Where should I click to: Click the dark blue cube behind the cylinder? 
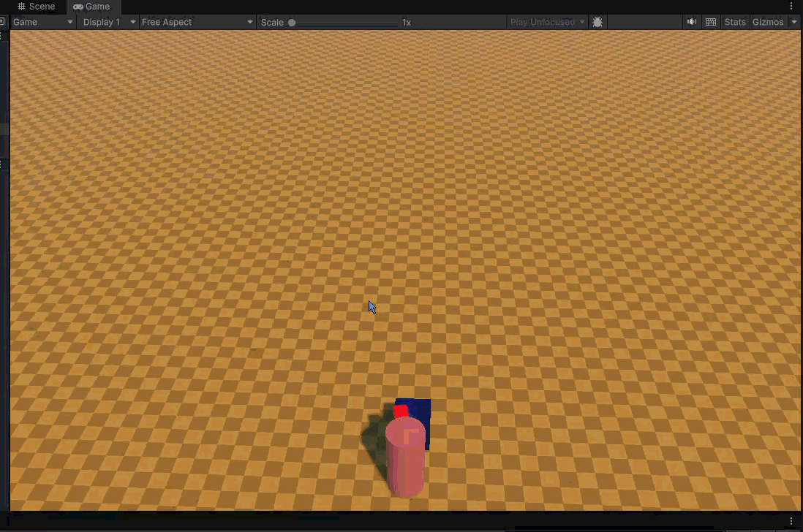click(x=420, y=409)
